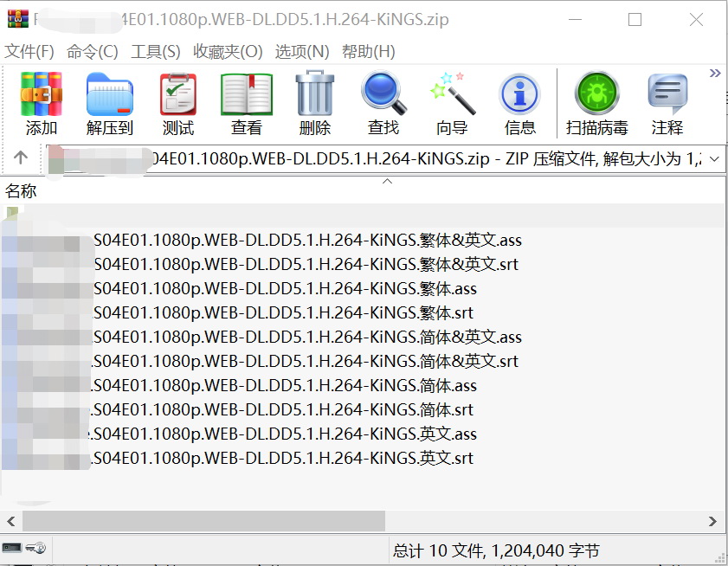728x566 pixels.
Task: Sort by the 名称 column header
Action: click(21, 191)
